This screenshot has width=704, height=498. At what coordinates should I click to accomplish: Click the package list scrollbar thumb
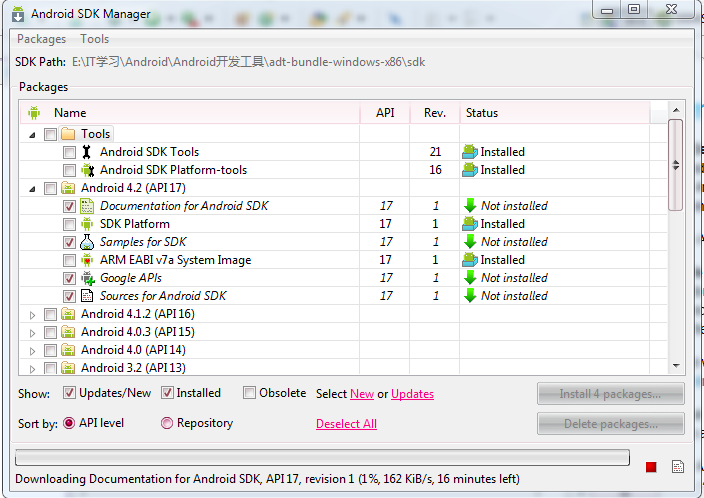676,165
